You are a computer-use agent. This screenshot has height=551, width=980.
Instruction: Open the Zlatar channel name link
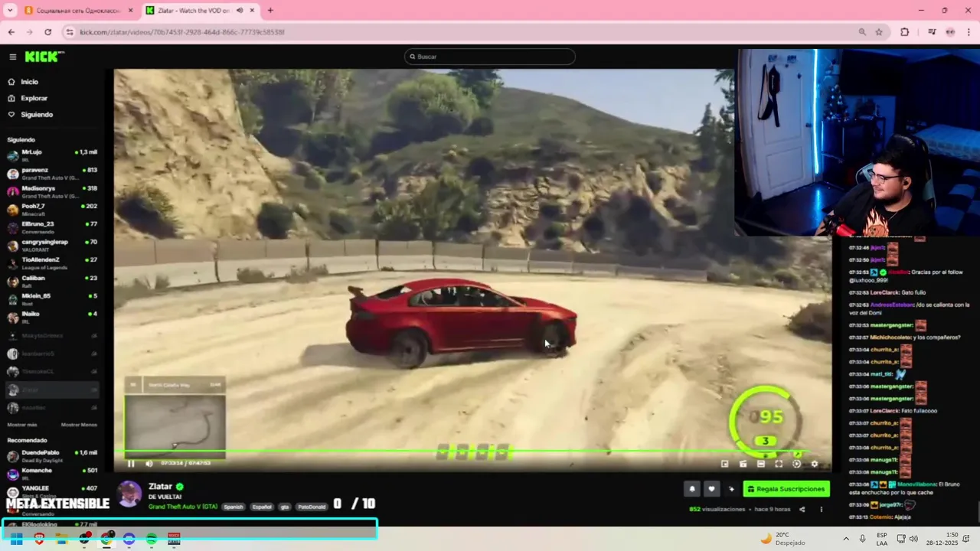(160, 487)
